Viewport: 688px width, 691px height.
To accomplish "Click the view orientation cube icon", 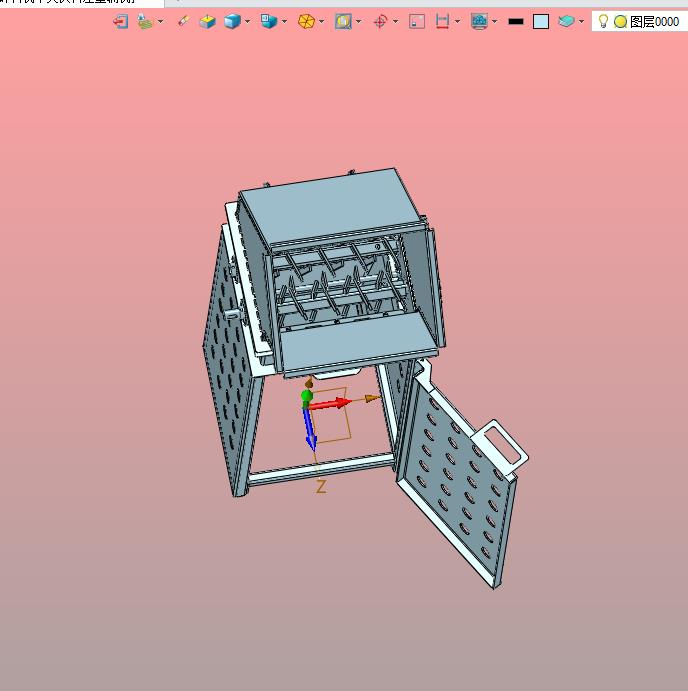I will (x=268, y=21).
